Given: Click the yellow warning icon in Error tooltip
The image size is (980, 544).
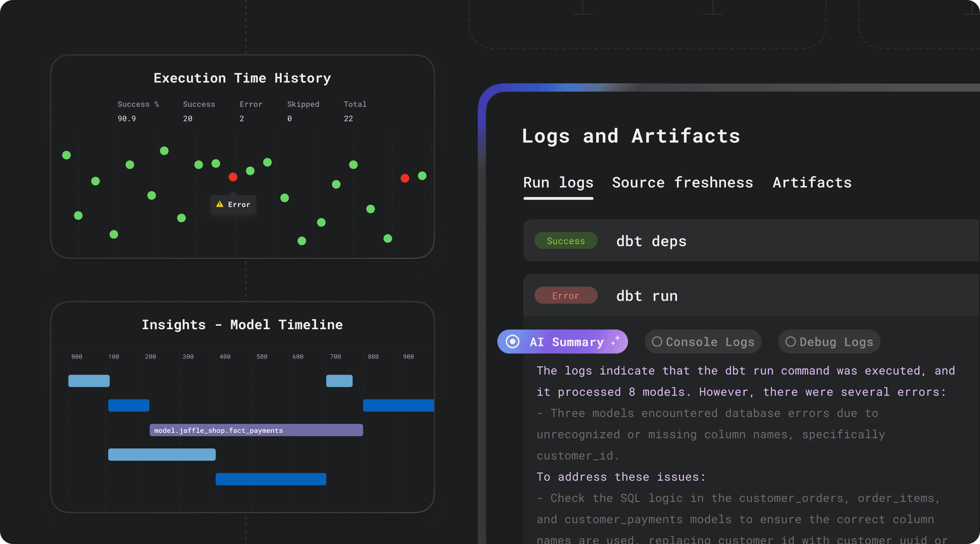Looking at the screenshot, I should [x=220, y=204].
